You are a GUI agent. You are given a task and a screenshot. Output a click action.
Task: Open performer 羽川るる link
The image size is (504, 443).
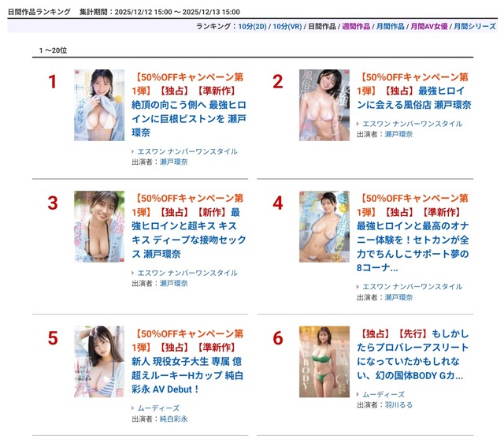pyautogui.click(x=398, y=405)
